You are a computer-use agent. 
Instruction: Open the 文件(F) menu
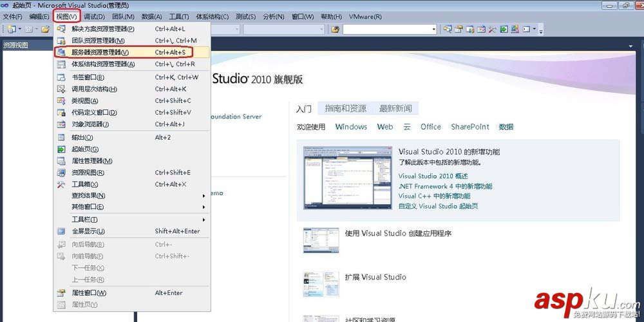point(12,17)
